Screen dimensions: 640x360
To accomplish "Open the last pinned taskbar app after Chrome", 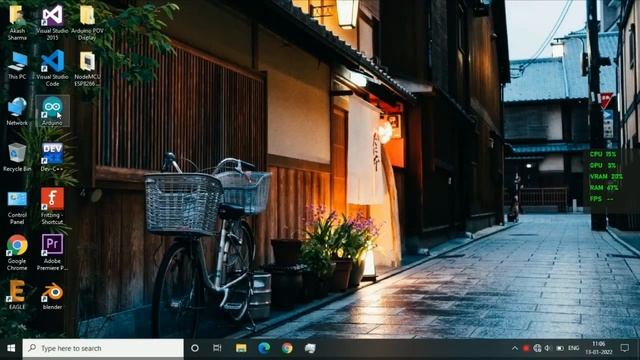I will pyautogui.click(x=310, y=348).
